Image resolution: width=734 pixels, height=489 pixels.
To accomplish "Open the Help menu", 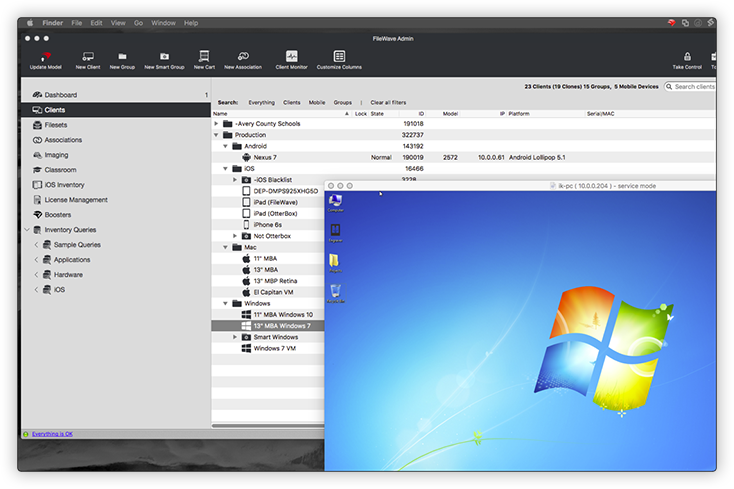I will (x=191, y=22).
